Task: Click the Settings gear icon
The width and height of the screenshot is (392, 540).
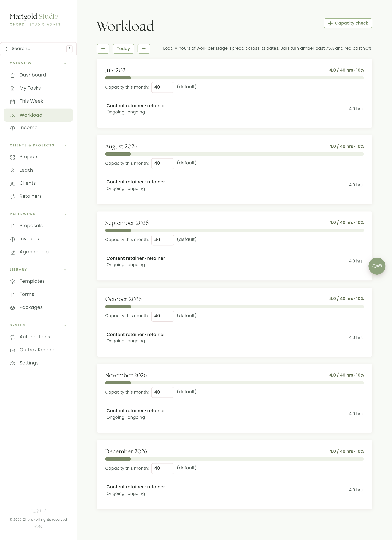Action: click(x=13, y=363)
